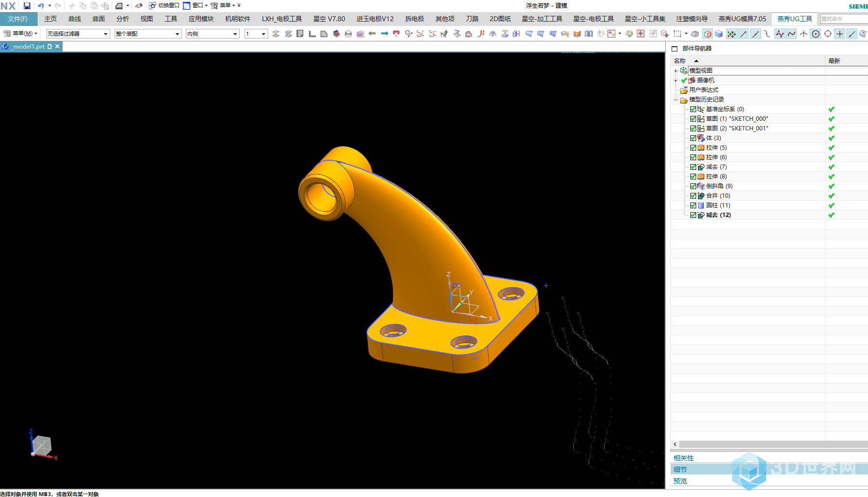Open the 星空 V7.80 tab
This screenshot has height=497, width=868.
(329, 19)
